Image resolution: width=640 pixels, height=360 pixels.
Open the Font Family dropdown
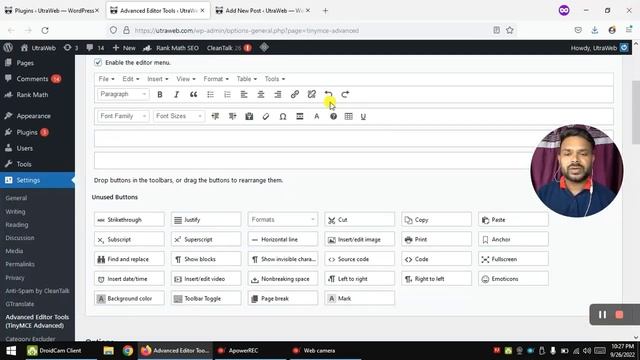[x=123, y=116]
